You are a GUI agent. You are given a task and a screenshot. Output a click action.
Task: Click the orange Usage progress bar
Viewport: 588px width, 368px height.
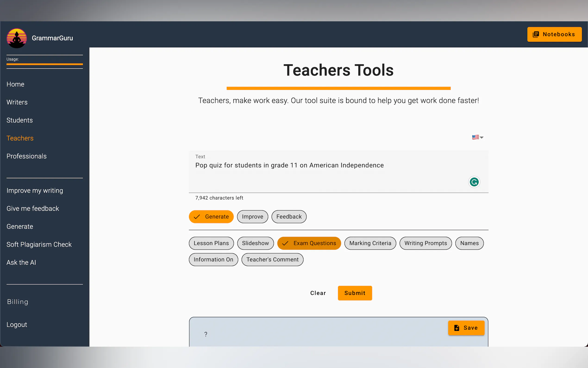(44, 64)
